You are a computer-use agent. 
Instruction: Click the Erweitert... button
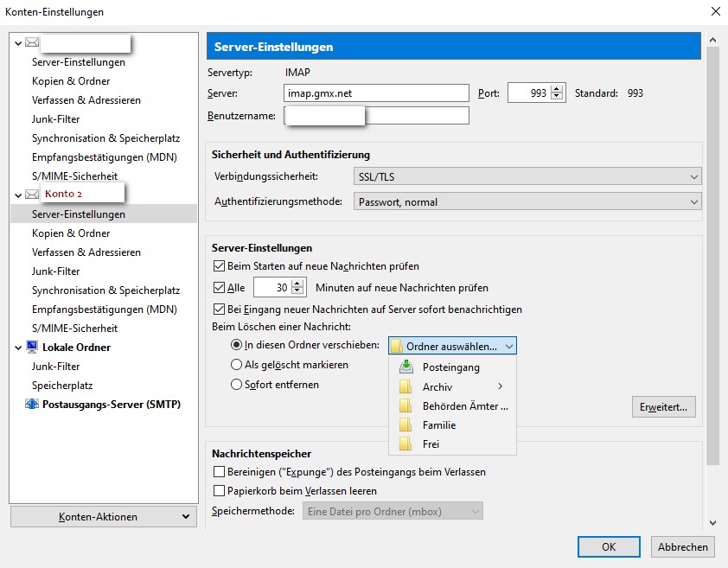[x=663, y=406]
